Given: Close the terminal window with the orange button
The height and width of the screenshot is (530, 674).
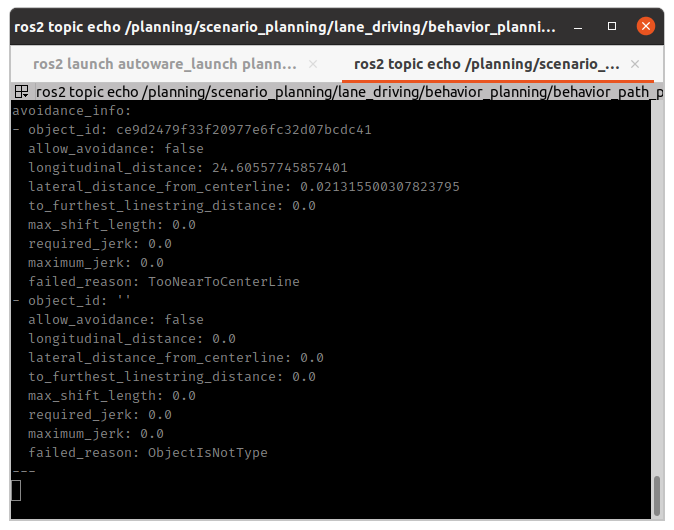Looking at the screenshot, I should [646, 25].
